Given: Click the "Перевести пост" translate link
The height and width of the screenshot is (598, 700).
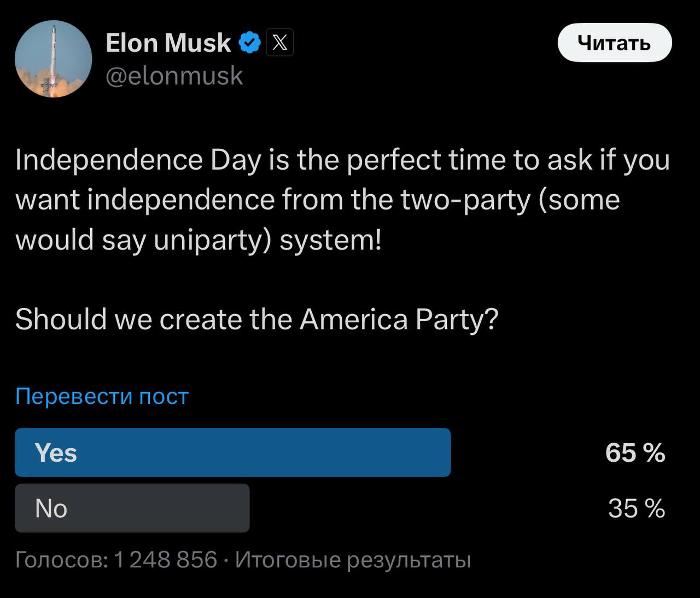Looking at the screenshot, I should (102, 396).
